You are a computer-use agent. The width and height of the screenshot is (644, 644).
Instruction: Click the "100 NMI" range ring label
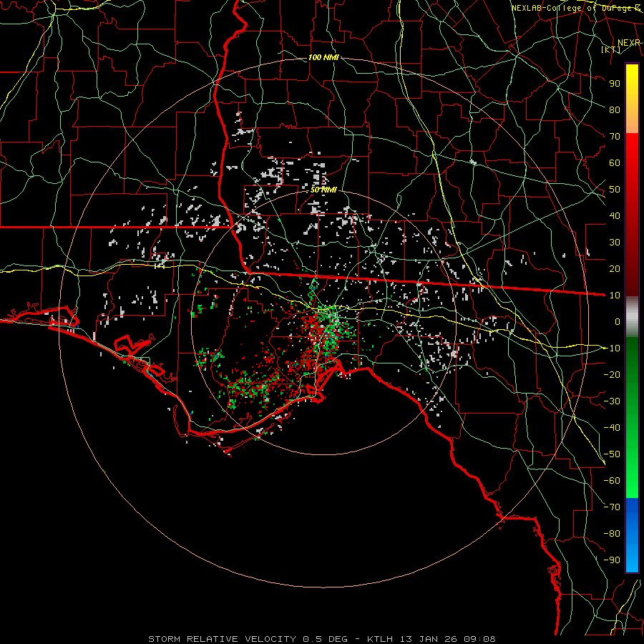[323, 57]
